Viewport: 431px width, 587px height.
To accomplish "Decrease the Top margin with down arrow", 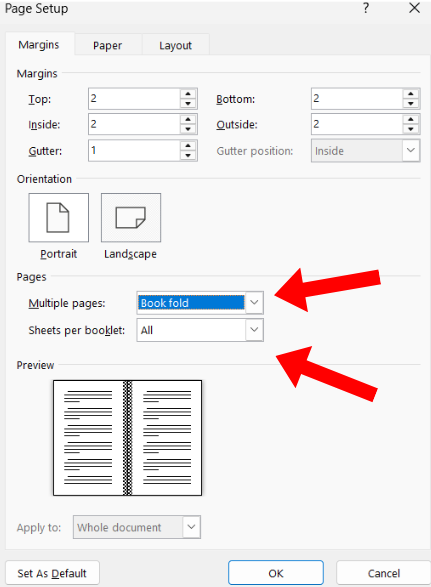I will click(188, 104).
